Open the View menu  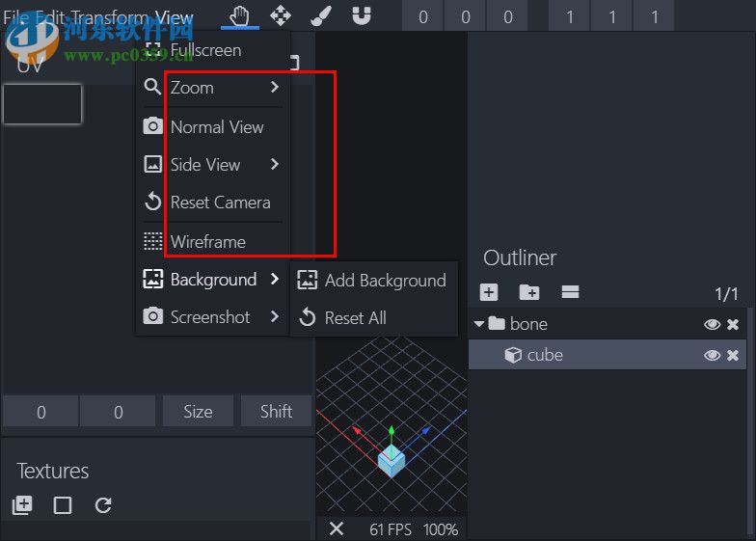click(x=174, y=17)
